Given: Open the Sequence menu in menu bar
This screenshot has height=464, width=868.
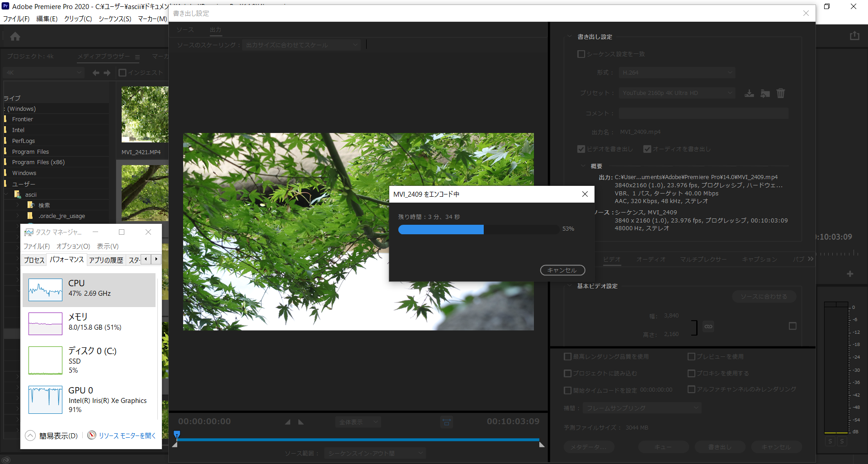Looking at the screenshot, I should pyautogui.click(x=115, y=19).
